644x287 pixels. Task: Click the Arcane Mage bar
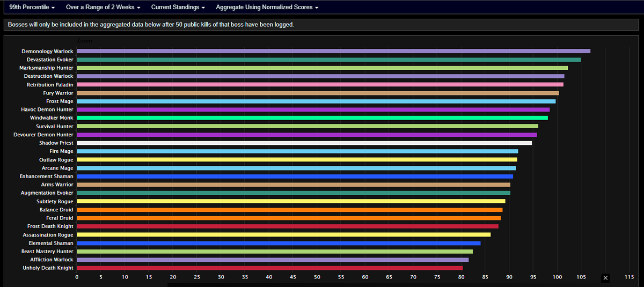296,168
